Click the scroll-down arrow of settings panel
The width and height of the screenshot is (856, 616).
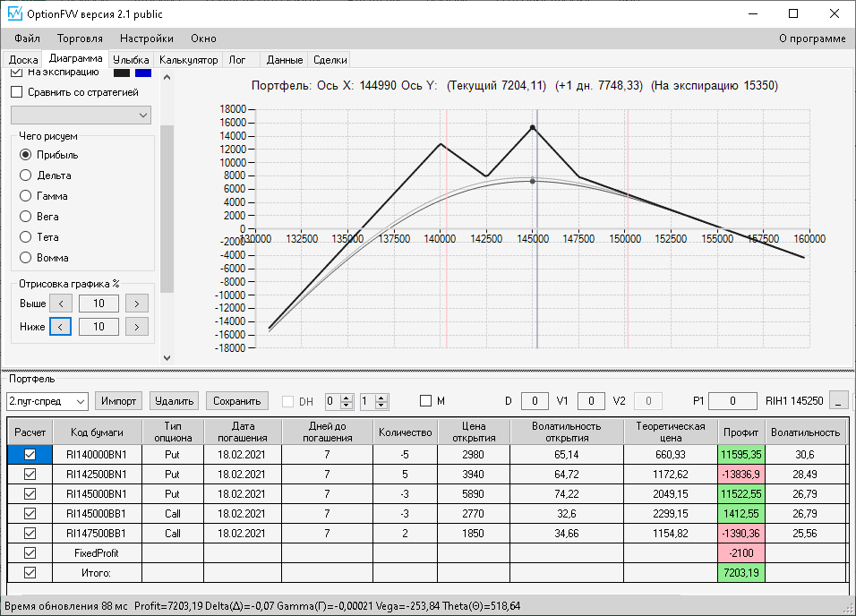click(167, 358)
